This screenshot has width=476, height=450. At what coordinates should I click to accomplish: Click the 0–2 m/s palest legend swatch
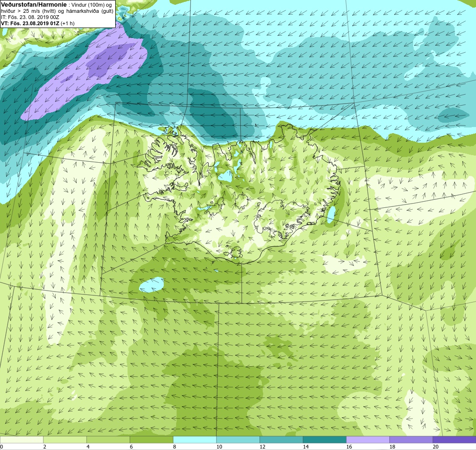click(x=21, y=440)
